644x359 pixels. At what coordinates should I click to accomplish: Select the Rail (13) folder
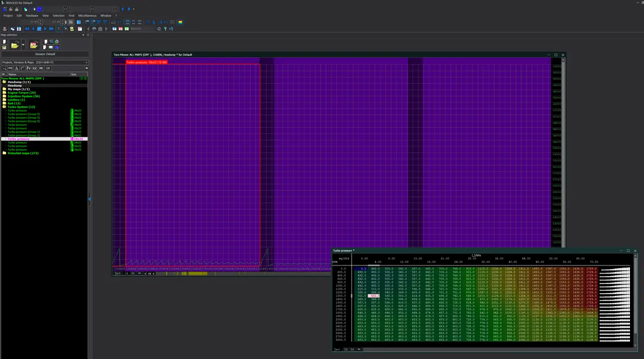coord(14,103)
